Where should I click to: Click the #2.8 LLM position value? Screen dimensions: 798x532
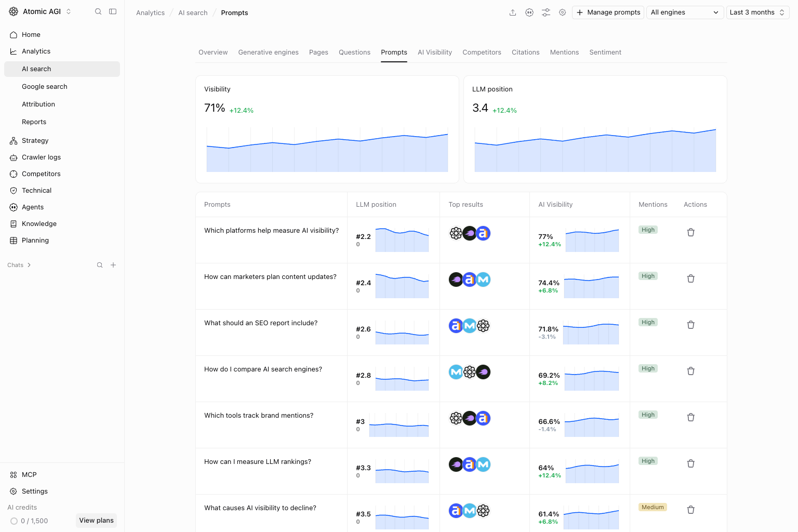coord(363,375)
